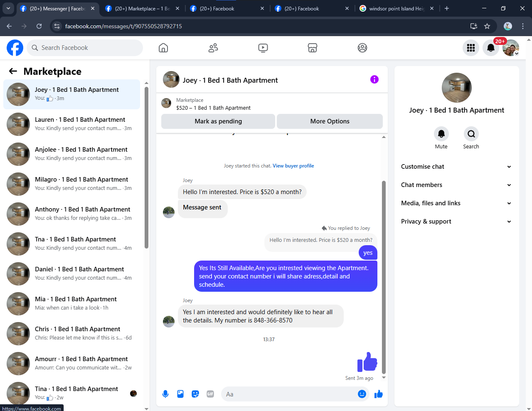Open Tna's apartment chat
532x411 pixels.
click(x=72, y=244)
